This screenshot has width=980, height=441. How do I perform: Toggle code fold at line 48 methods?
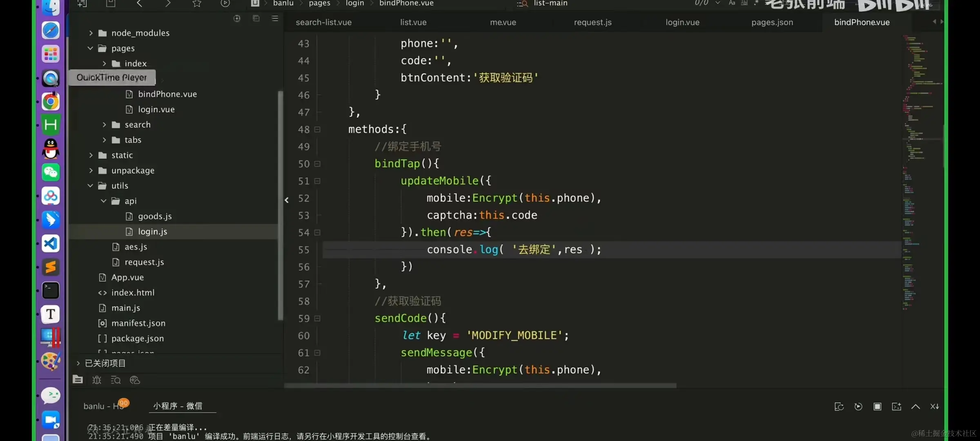point(317,129)
